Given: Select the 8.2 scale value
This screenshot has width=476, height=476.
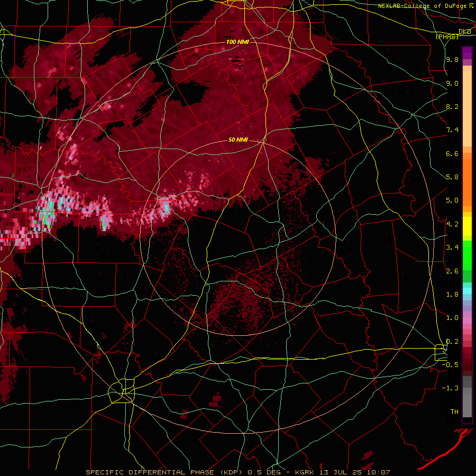Looking at the screenshot, I should [x=452, y=107].
